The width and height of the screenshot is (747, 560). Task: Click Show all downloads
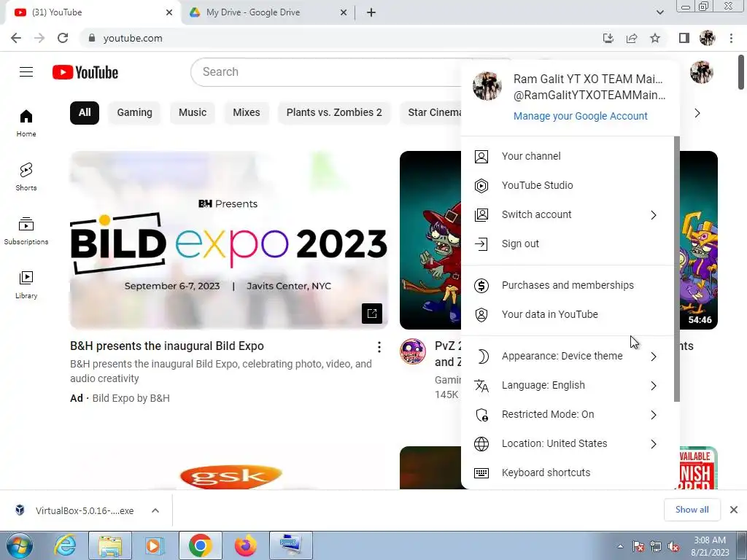pyautogui.click(x=692, y=510)
